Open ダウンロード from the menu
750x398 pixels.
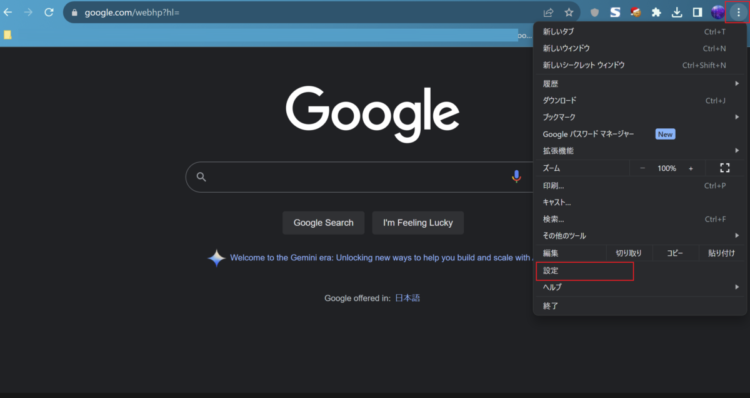[x=640, y=100]
